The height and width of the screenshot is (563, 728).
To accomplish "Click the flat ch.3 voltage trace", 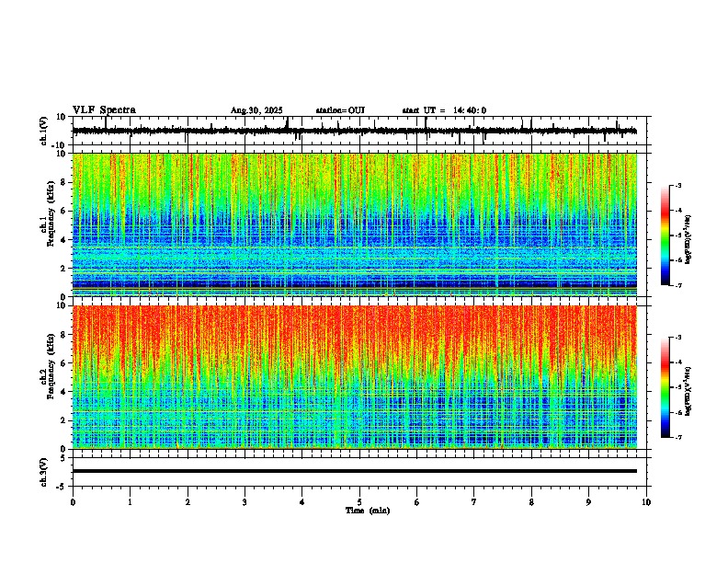I will point(355,471).
